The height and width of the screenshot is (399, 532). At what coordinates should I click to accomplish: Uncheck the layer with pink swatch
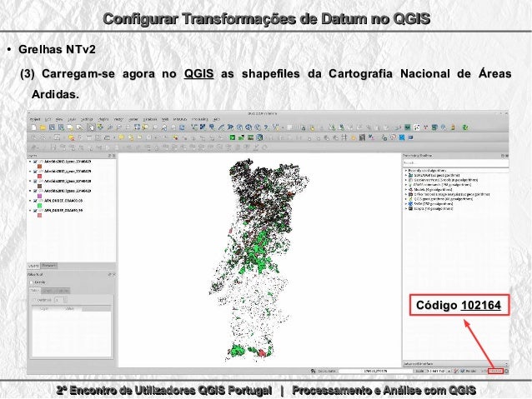pyautogui.click(x=35, y=211)
